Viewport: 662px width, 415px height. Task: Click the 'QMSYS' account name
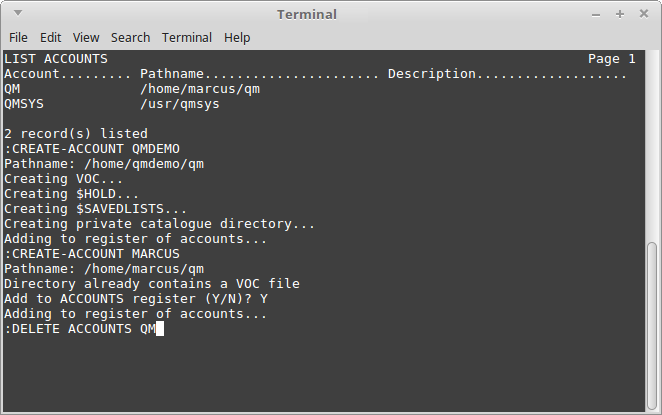tap(24, 104)
